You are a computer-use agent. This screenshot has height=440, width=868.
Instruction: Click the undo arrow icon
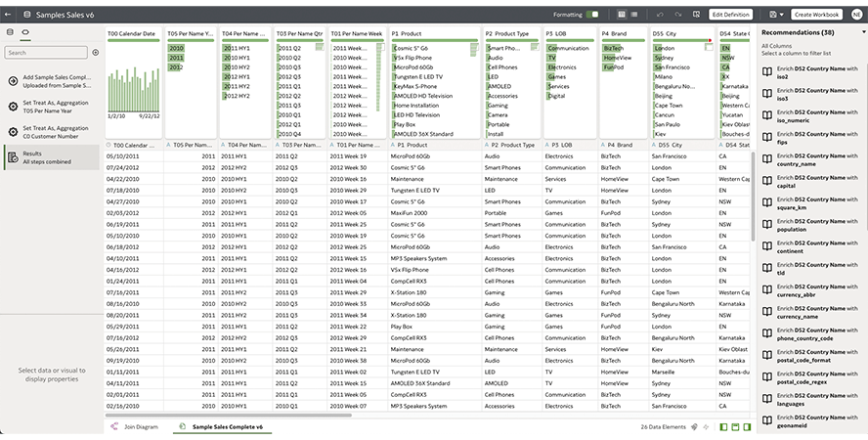[x=661, y=15]
